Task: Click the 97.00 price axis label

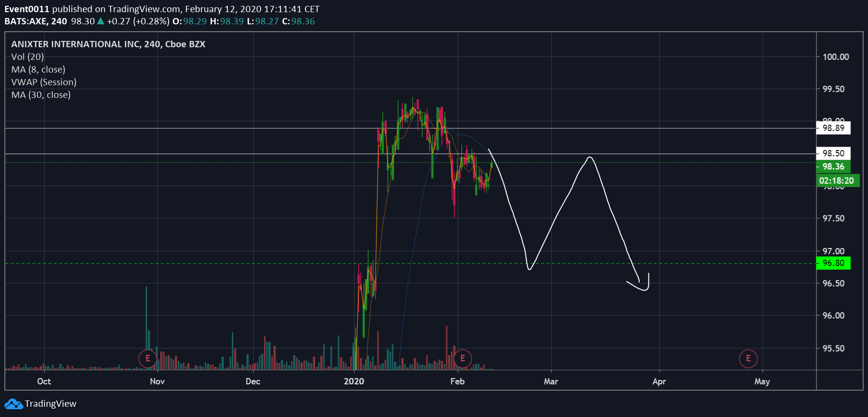Action: click(x=833, y=251)
